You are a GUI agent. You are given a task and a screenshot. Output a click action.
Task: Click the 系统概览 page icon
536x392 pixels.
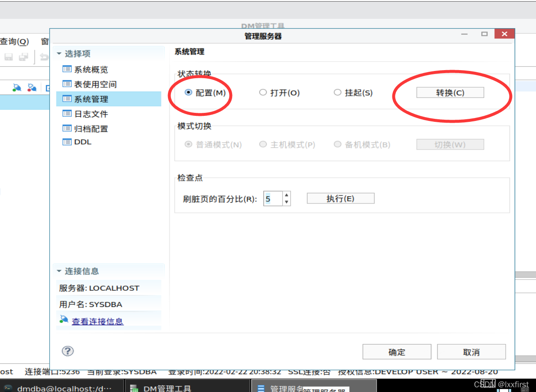pyautogui.click(x=67, y=69)
